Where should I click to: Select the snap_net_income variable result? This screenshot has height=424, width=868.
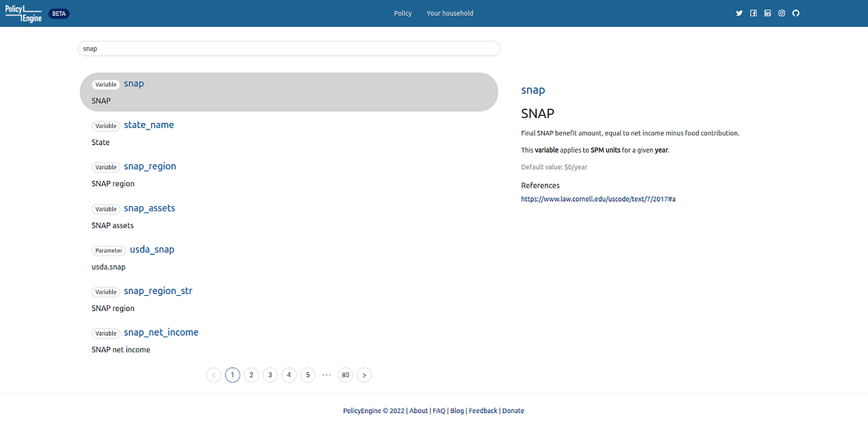(x=161, y=332)
